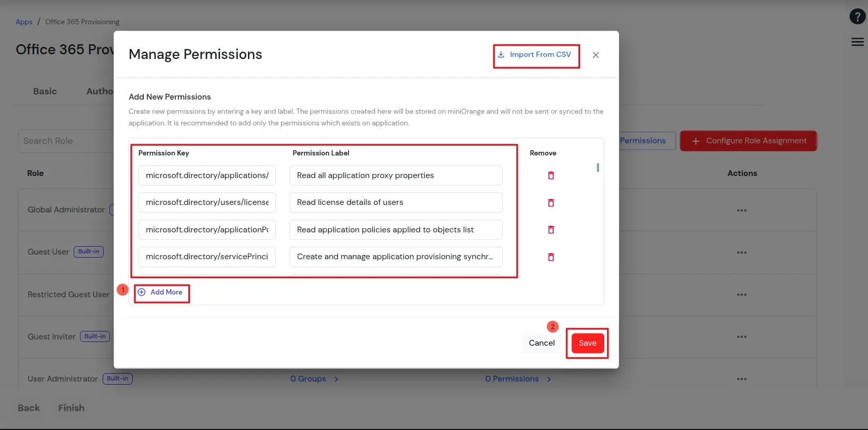Remove the 'Read license details of users' permission
The image size is (868, 430).
(551, 203)
